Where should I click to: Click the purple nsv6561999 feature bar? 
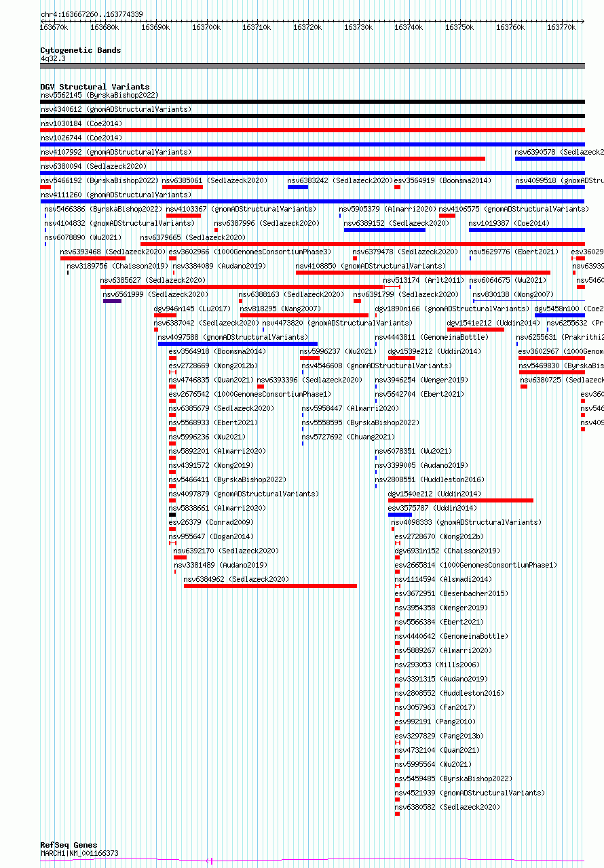(x=113, y=300)
